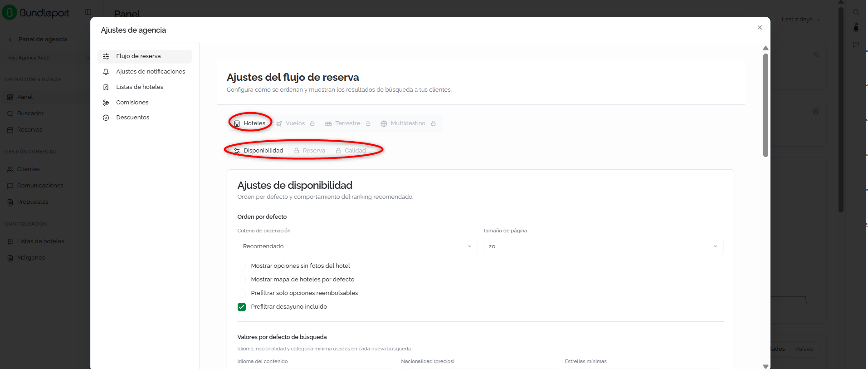Uncheck Prefiltrar desayuno incluido
Image resolution: width=868 pixels, height=369 pixels.
242,307
